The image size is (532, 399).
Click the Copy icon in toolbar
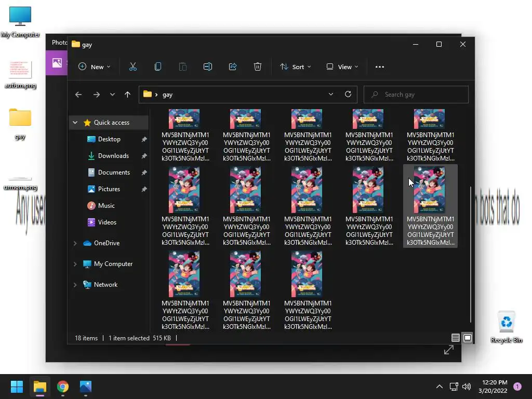point(158,67)
